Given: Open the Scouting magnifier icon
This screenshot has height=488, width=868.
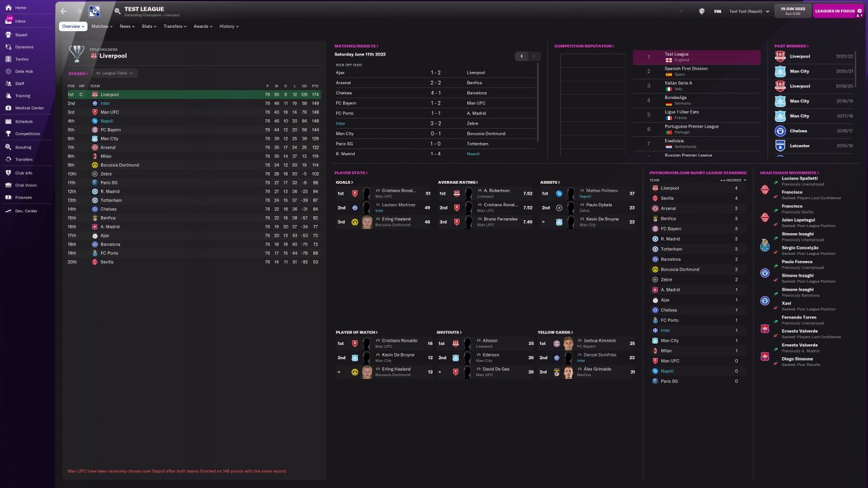Looking at the screenshot, I should tap(7, 147).
